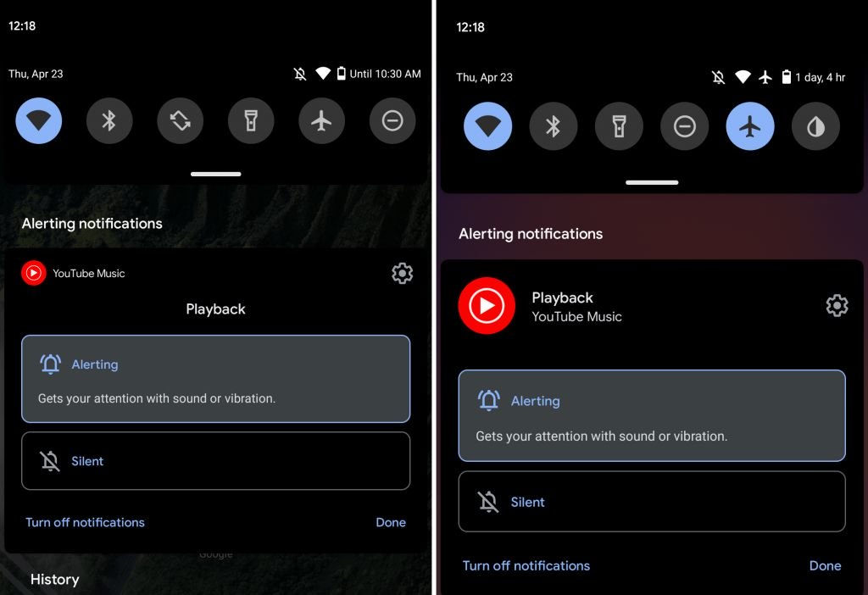Tap Turn off notifications in right screenshot
The width and height of the screenshot is (868, 595).
526,565
